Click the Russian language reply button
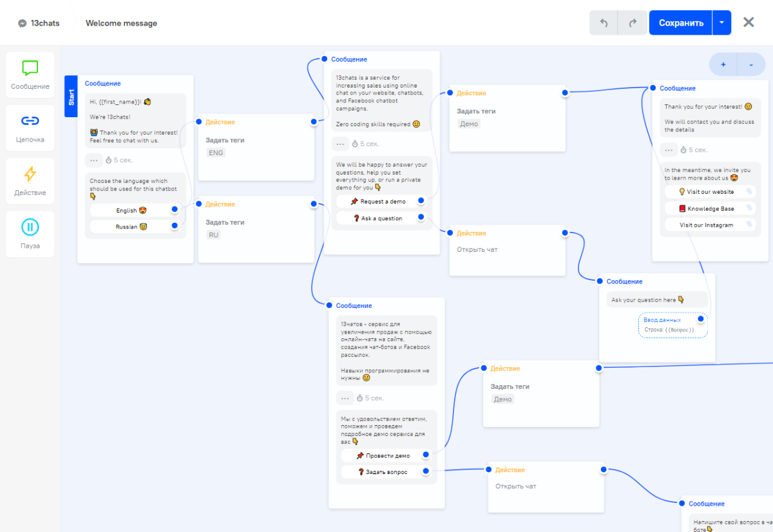This screenshot has width=773, height=532. point(131,227)
